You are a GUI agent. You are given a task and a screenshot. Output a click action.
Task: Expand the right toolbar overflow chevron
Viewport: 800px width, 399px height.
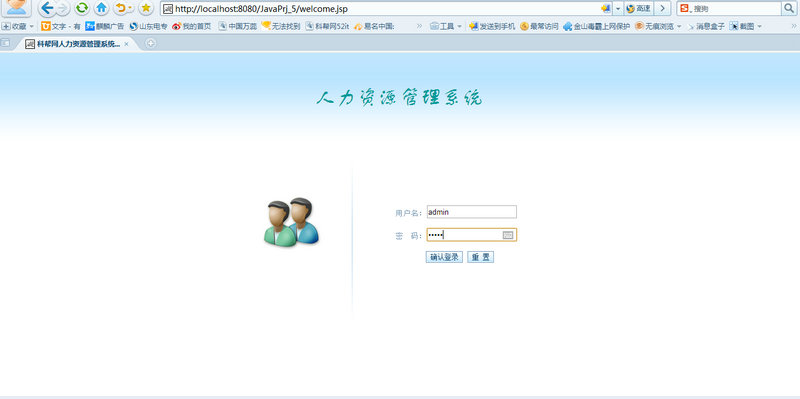click(793, 26)
